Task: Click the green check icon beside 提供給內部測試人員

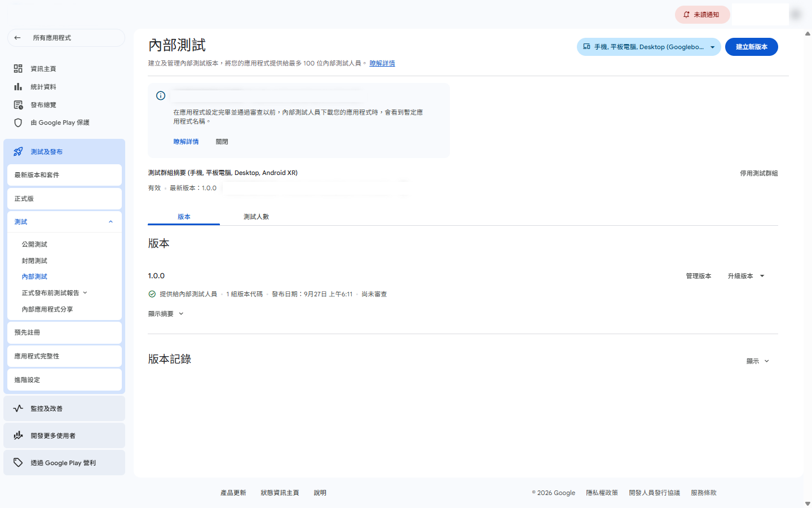Action: (152, 294)
